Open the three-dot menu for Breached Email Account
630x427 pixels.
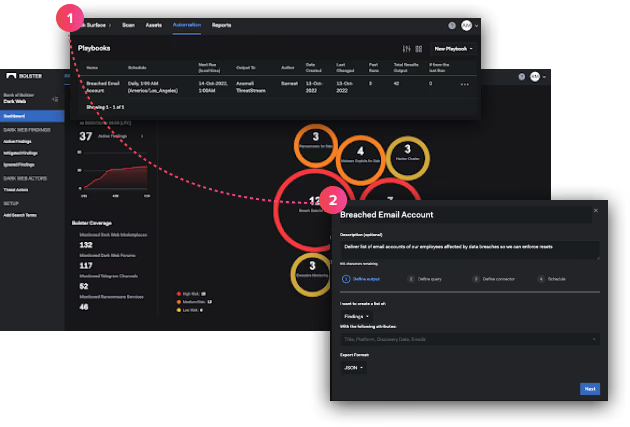point(464,85)
